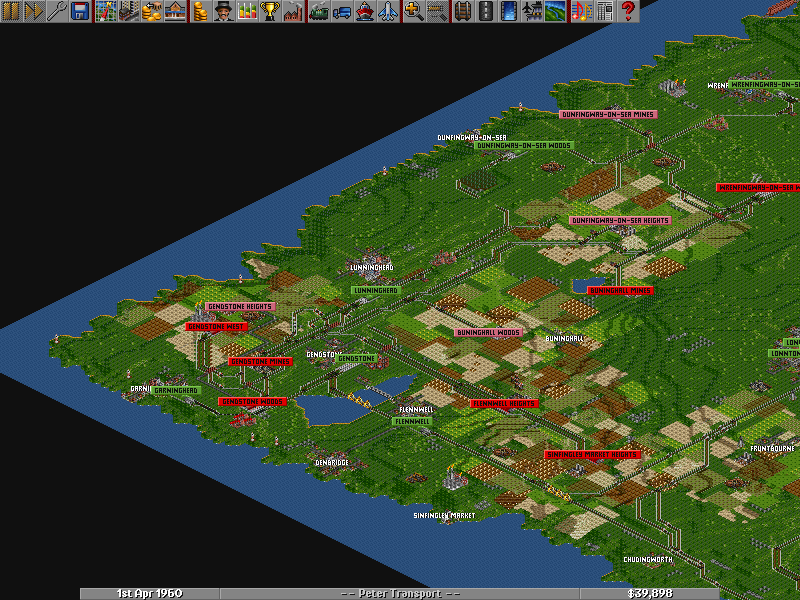Screen dimensions: 800x600
Task: Click the Peter Transport status bar text
Action: coord(400,593)
